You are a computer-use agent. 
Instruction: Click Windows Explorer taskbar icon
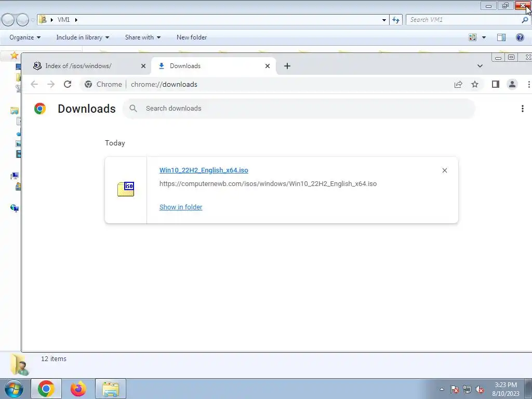pos(111,389)
